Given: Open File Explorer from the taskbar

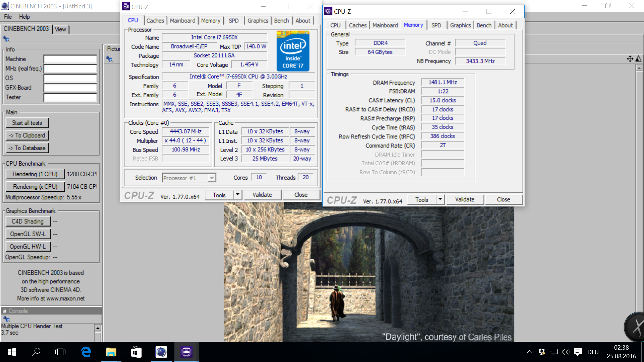Looking at the screenshot, I should (x=111, y=352).
